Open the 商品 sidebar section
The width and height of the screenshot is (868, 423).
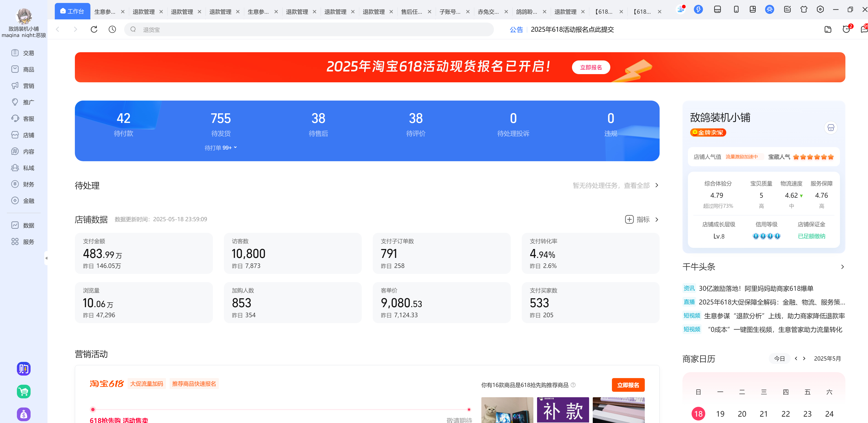23,69
